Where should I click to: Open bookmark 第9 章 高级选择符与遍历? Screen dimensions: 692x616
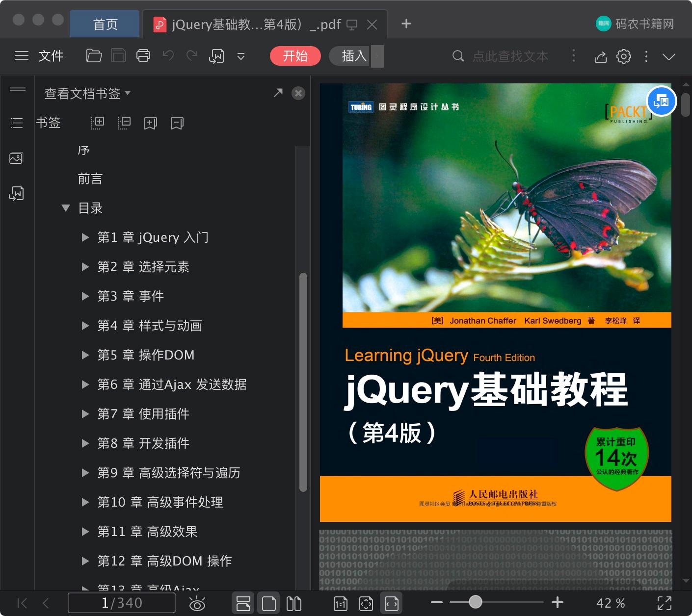(169, 473)
